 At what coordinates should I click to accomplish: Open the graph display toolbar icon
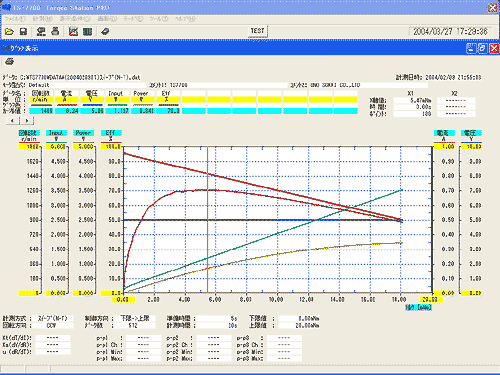pyautogui.click(x=73, y=32)
